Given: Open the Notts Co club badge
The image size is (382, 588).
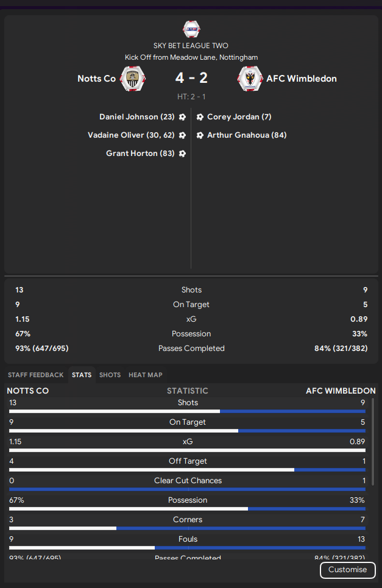Looking at the screenshot, I should point(133,79).
